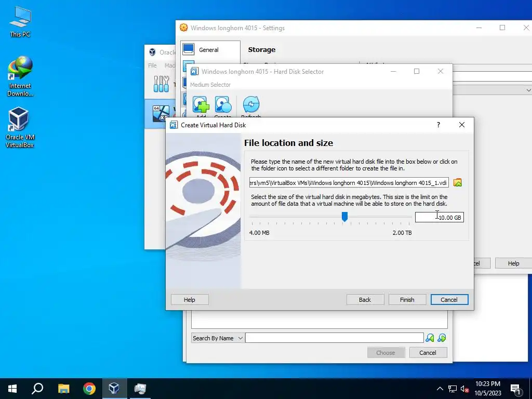Image resolution: width=532 pixels, height=399 pixels.
Task: Click the Add disk icon in Medium Selector
Action: 201,104
